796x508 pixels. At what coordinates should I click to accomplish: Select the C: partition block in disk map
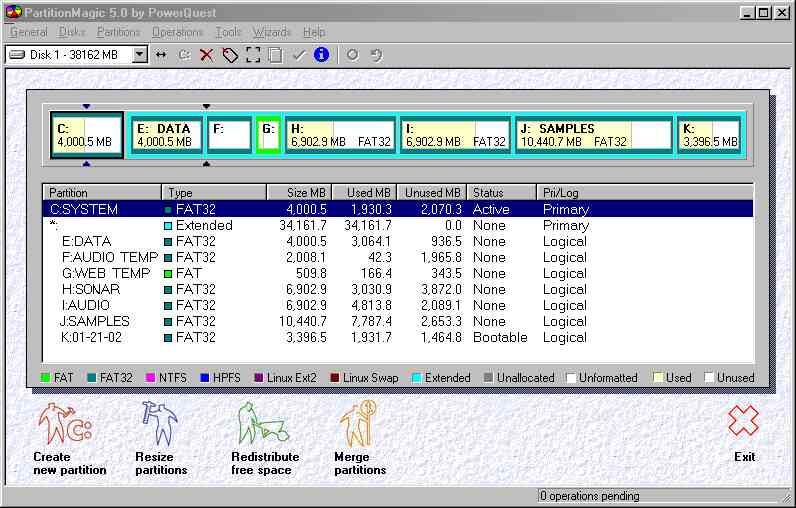(87, 135)
